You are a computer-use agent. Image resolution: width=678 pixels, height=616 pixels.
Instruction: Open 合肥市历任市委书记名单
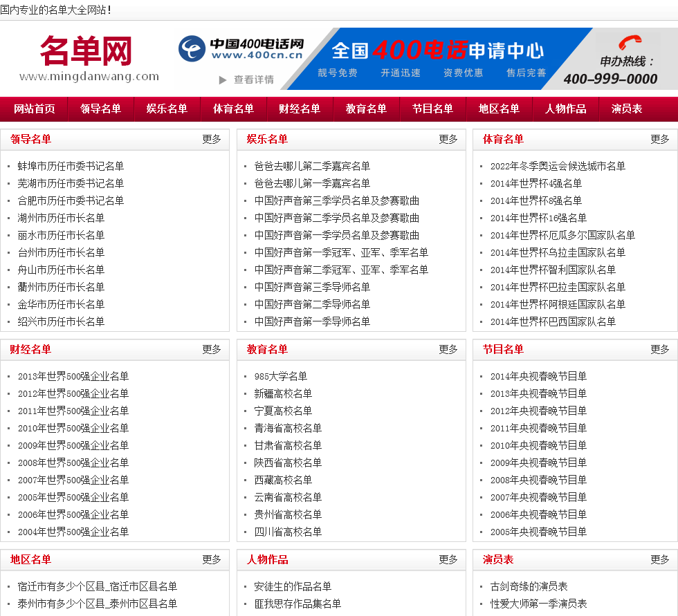point(71,201)
